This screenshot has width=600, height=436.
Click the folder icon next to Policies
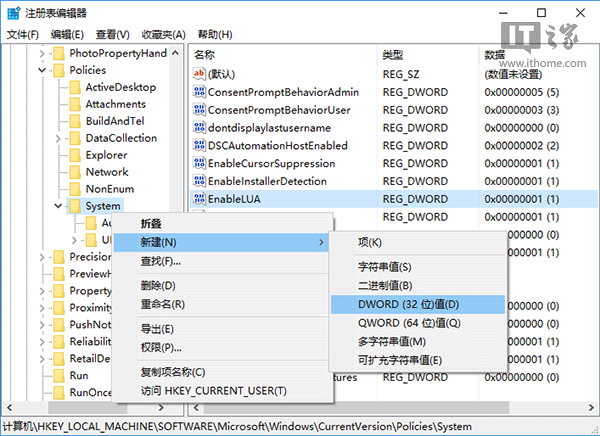tap(57, 70)
